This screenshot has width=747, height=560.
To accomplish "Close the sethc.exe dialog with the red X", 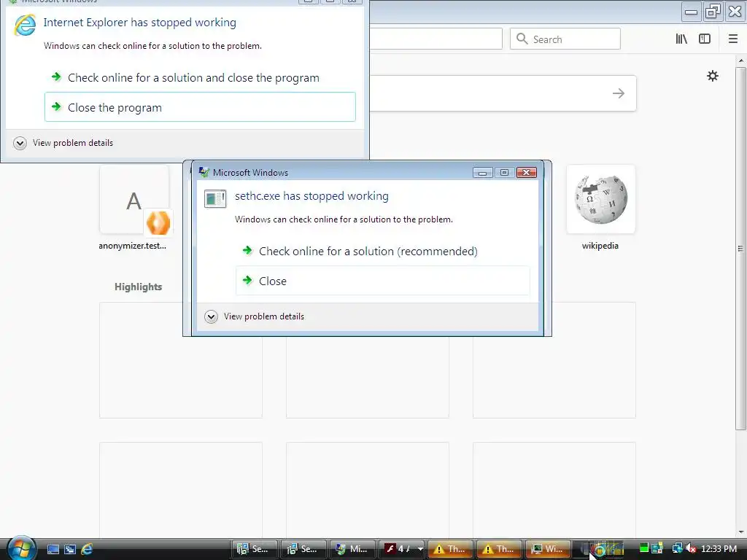I will 527,172.
